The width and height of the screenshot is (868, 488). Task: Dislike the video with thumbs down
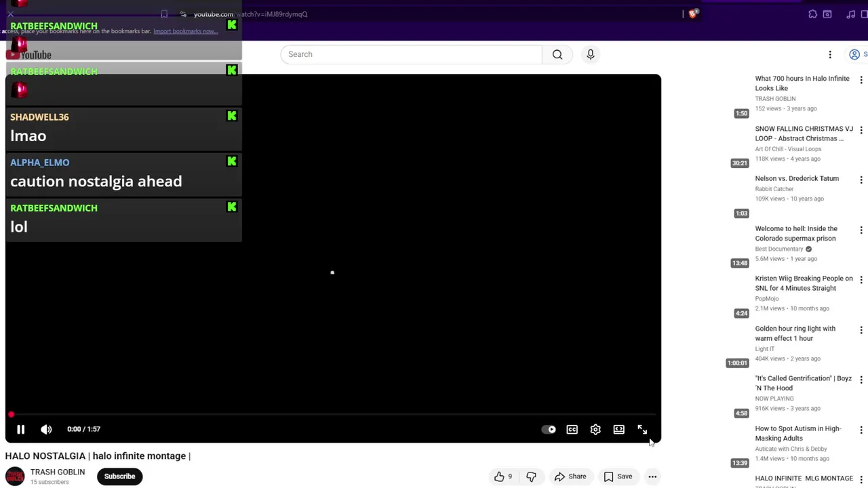click(x=531, y=476)
